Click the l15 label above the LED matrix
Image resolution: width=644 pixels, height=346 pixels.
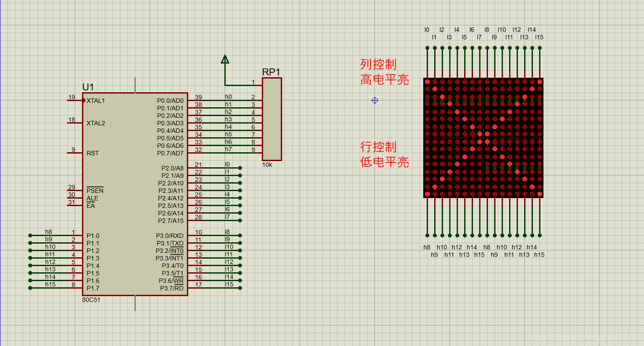[539, 37]
